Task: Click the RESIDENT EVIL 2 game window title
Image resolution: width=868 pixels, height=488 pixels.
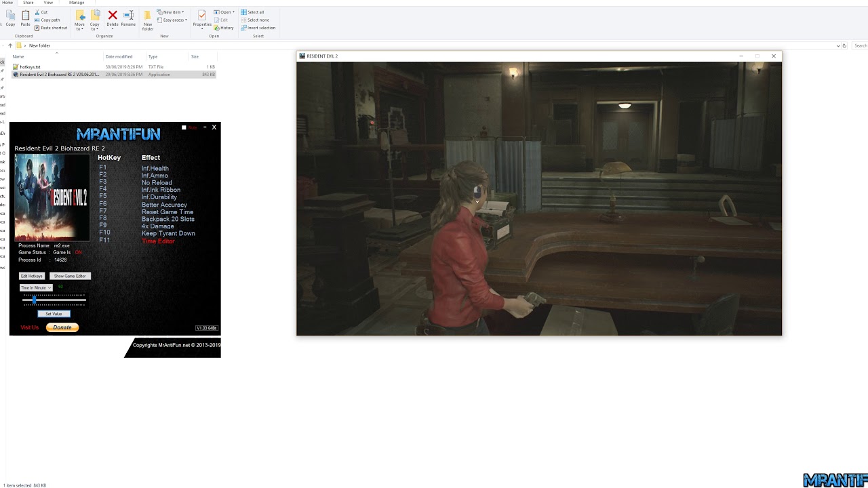Action: 322,56
